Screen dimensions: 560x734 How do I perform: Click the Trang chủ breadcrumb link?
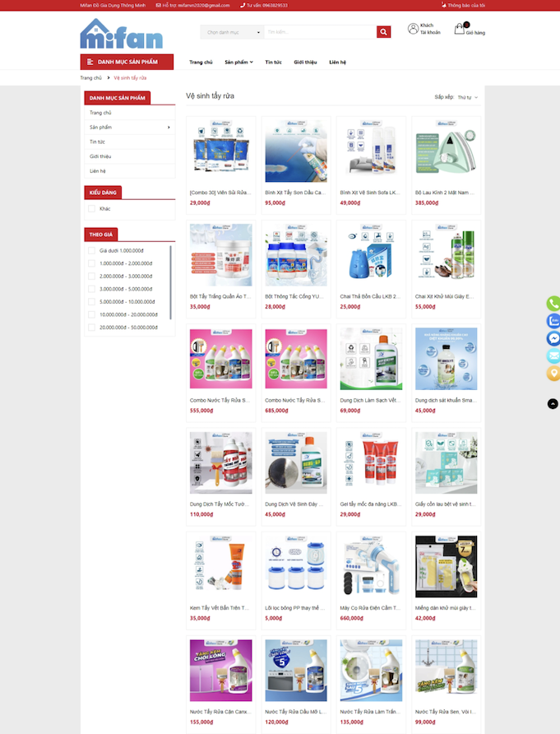point(90,77)
